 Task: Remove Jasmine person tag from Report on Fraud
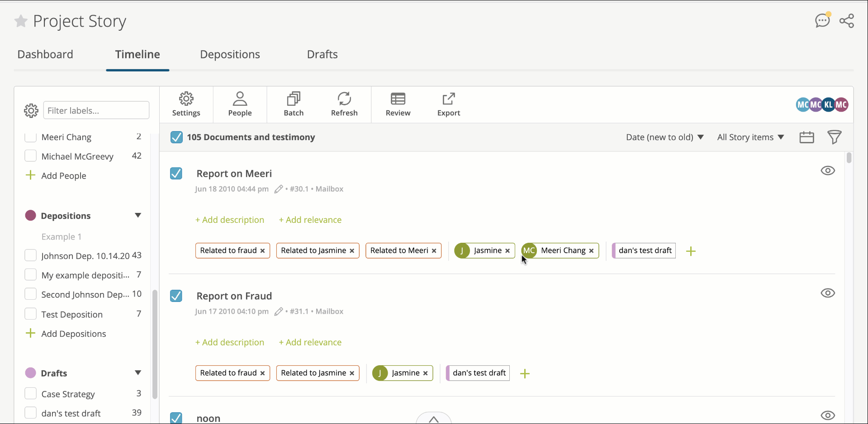(x=425, y=373)
